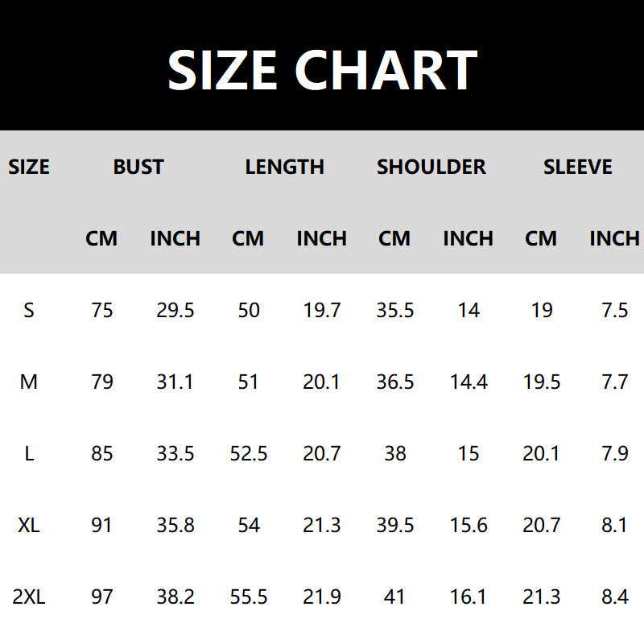Select the M size row label
Viewport: 644px width, 644px height.
pos(29,382)
